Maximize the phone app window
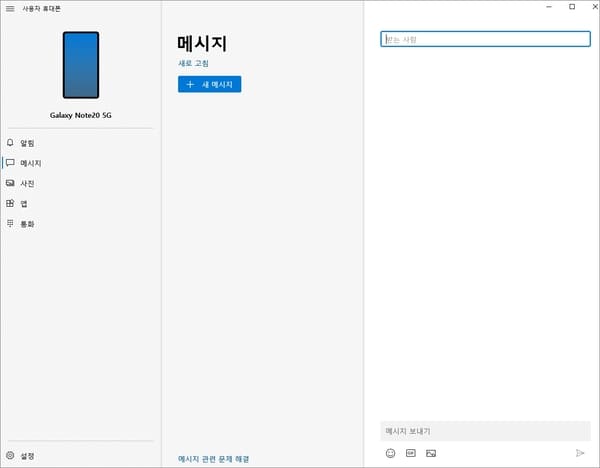The height and width of the screenshot is (468, 600). (x=572, y=7)
